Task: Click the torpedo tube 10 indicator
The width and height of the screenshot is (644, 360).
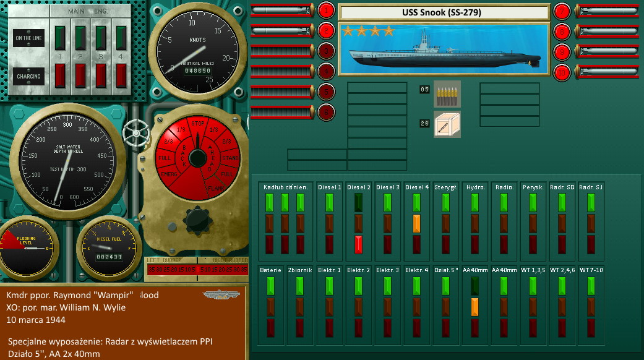Action: pyautogui.click(x=562, y=72)
